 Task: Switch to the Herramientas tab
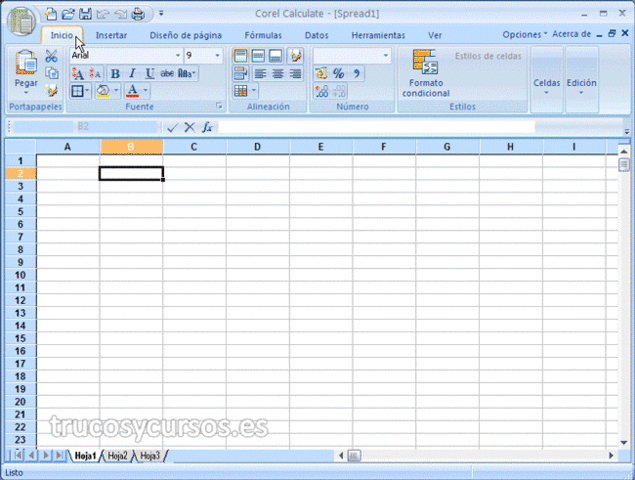pos(378,36)
